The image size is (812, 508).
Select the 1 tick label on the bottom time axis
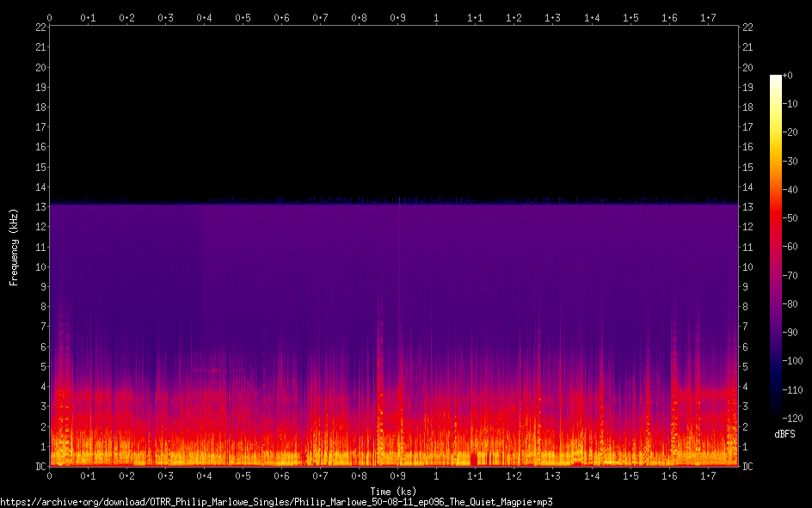436,476
